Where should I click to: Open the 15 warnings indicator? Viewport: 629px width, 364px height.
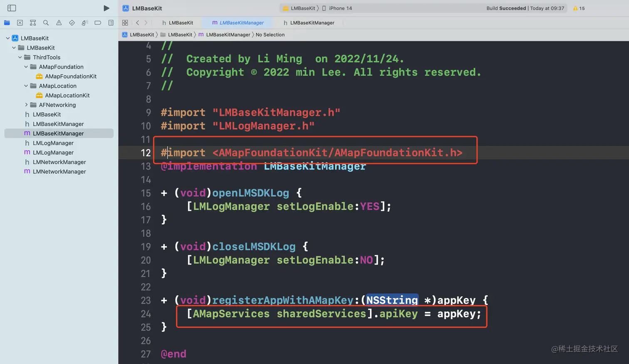click(579, 8)
